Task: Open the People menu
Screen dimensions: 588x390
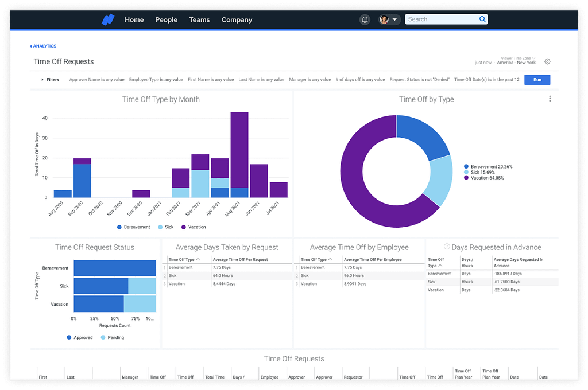Action: pos(166,19)
